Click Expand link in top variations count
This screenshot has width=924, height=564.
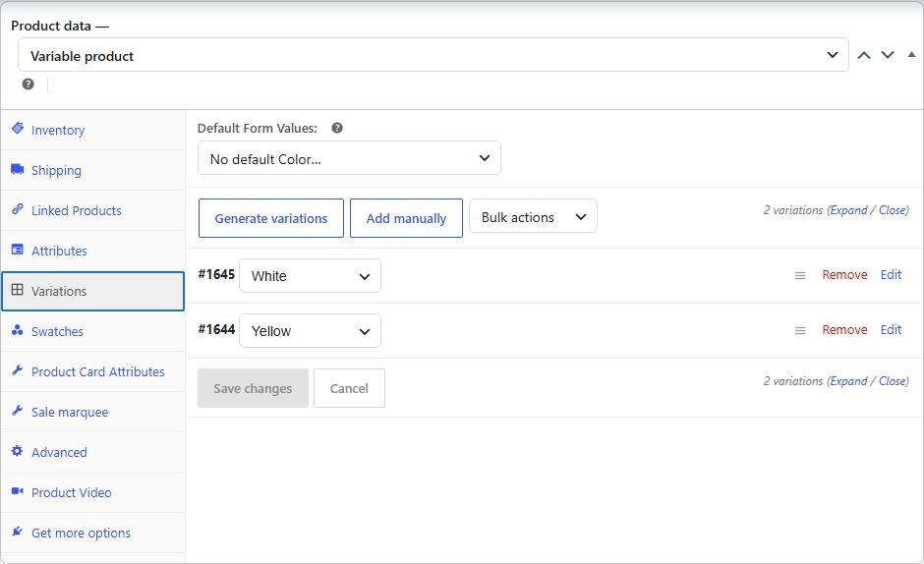(x=848, y=210)
